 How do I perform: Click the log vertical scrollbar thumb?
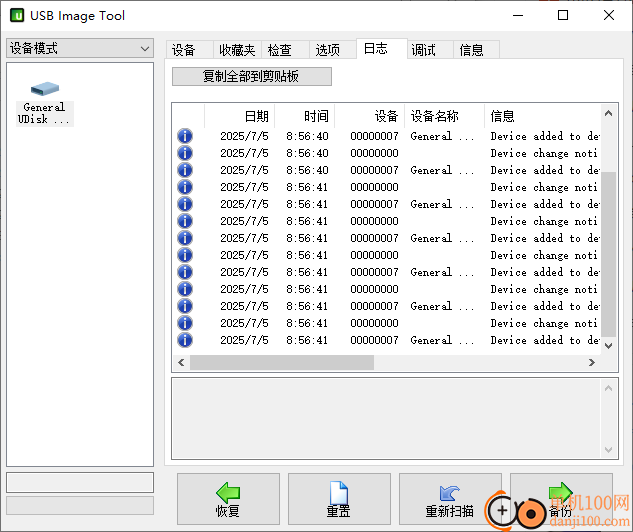[x=608, y=254]
